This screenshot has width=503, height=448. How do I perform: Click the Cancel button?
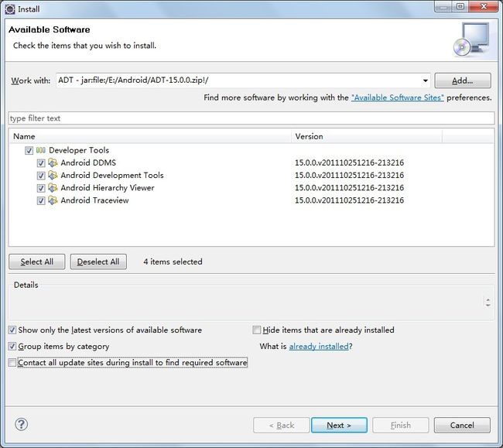pyautogui.click(x=462, y=426)
